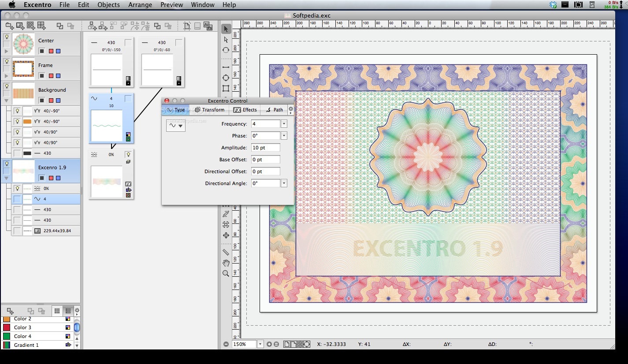Viewport: 628px width, 364px height.
Task: Toggle Frame layer visibility bulb
Action: click(x=7, y=62)
